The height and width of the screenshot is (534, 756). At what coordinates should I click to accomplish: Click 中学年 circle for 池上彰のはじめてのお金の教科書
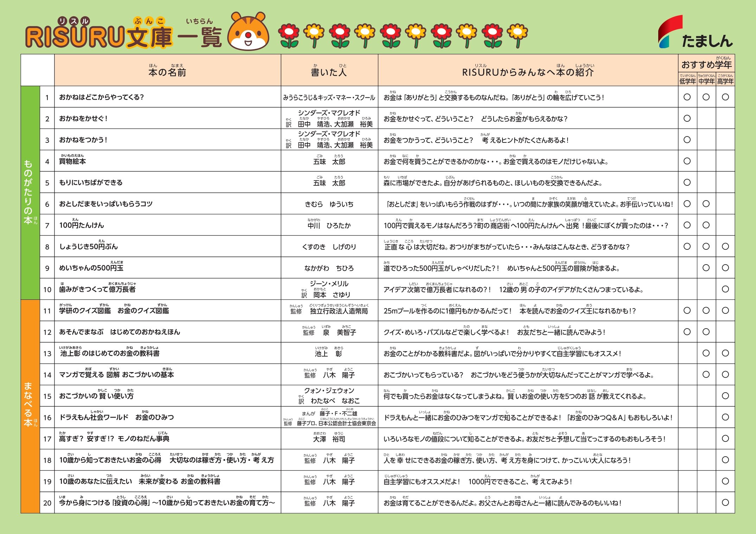[x=706, y=353]
